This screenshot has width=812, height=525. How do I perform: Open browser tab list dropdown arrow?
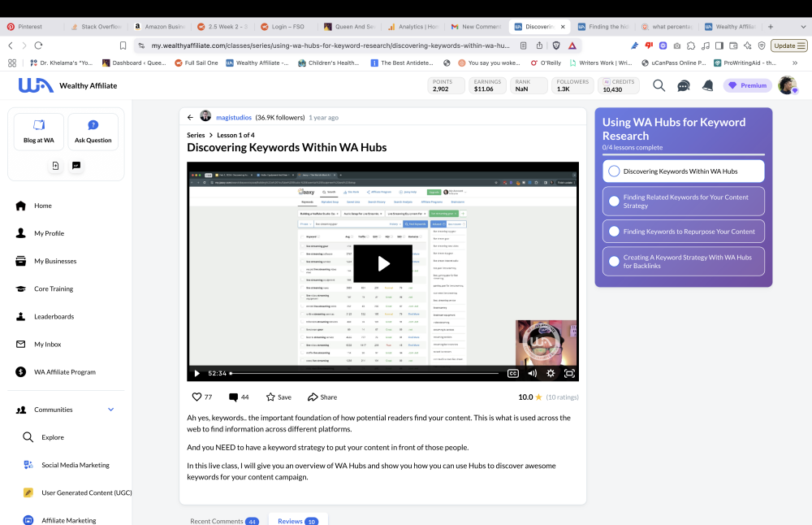tap(803, 27)
